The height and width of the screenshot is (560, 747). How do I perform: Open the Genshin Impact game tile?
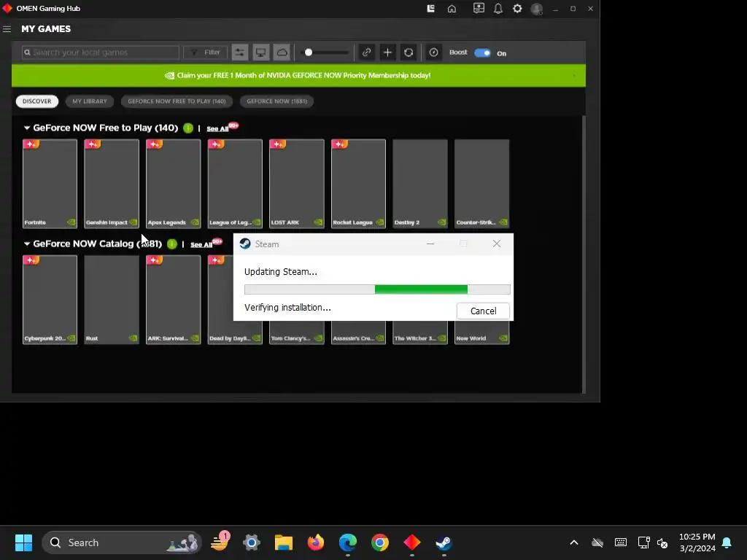click(112, 184)
